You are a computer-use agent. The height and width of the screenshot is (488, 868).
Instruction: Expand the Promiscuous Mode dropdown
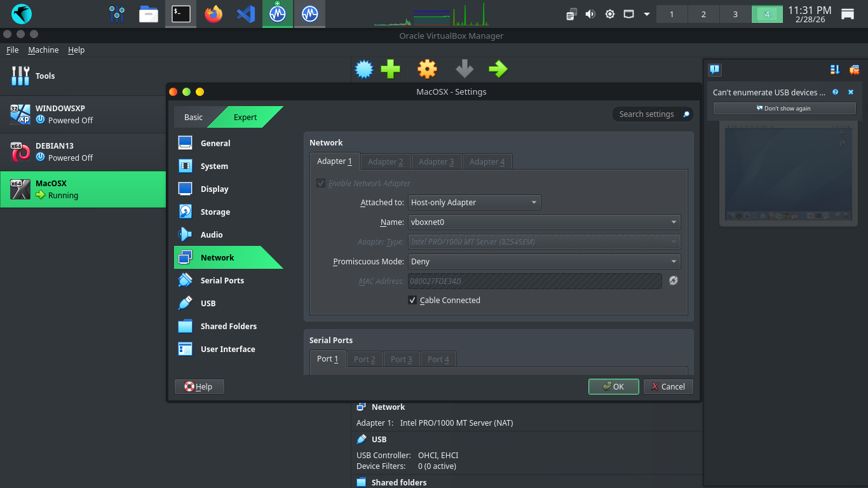tap(544, 261)
